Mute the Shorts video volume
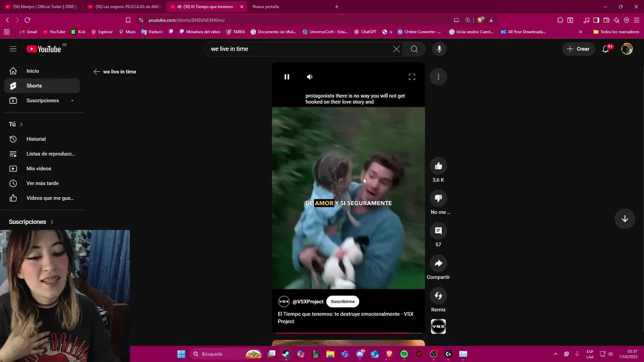 tap(310, 77)
